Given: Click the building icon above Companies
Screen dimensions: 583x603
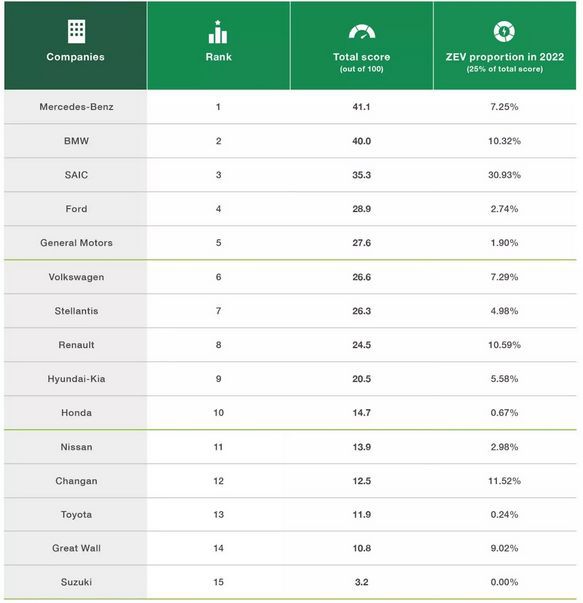Looking at the screenshot, I should 76,32.
